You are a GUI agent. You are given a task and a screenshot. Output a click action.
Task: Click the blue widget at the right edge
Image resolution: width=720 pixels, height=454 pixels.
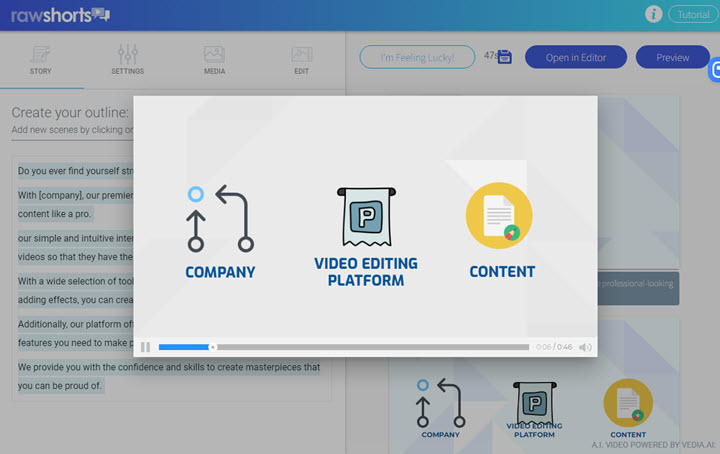714,70
